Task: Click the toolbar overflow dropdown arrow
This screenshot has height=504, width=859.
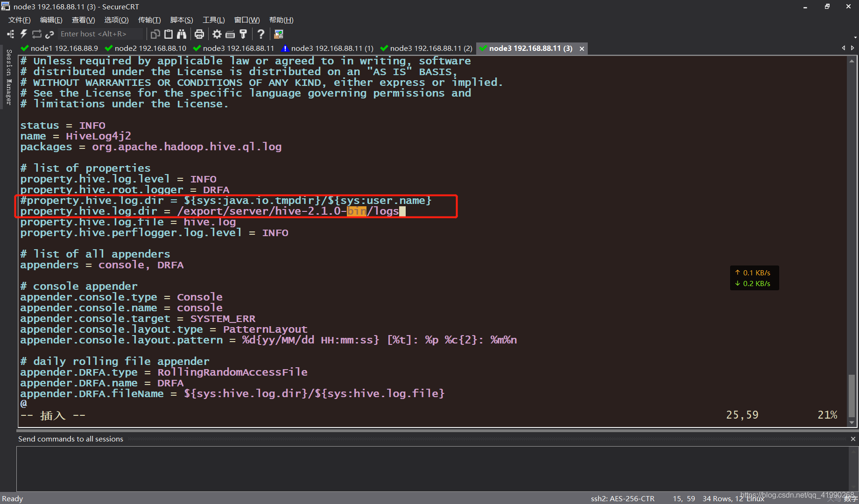Action: coord(855,37)
